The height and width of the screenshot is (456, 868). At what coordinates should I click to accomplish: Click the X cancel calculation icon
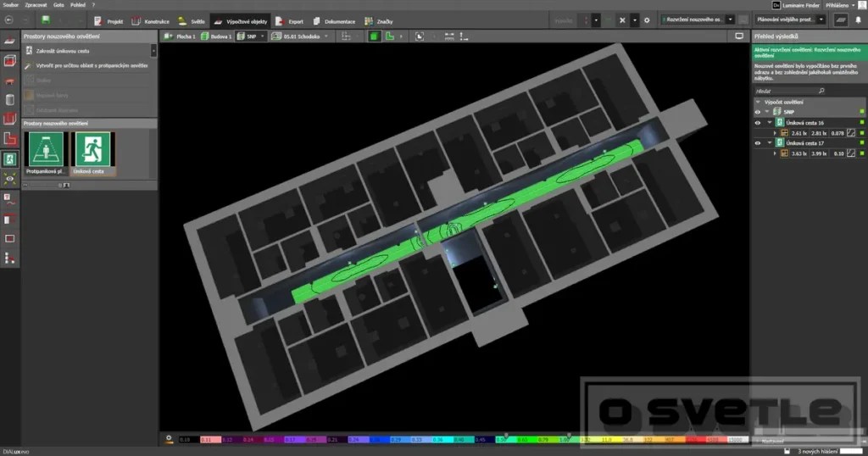point(622,20)
